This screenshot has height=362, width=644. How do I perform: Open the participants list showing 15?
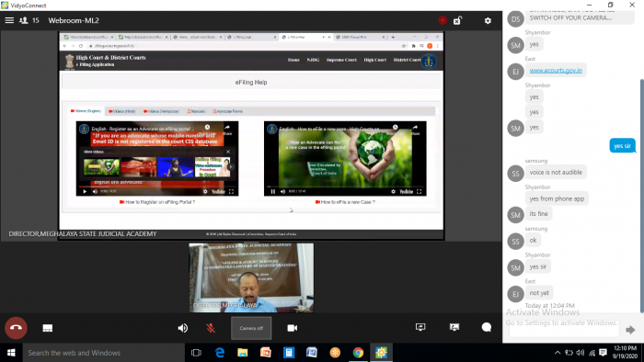click(x=29, y=20)
